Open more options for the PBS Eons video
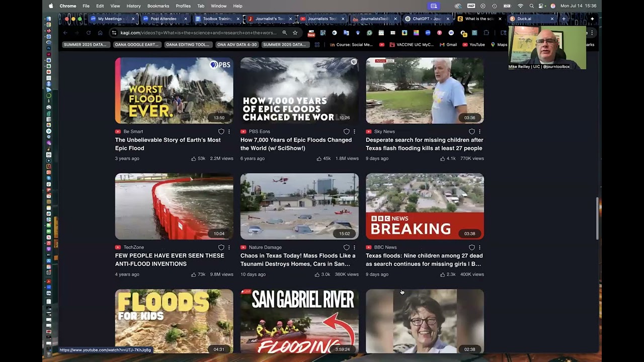This screenshot has height=362, width=644. click(354, 132)
